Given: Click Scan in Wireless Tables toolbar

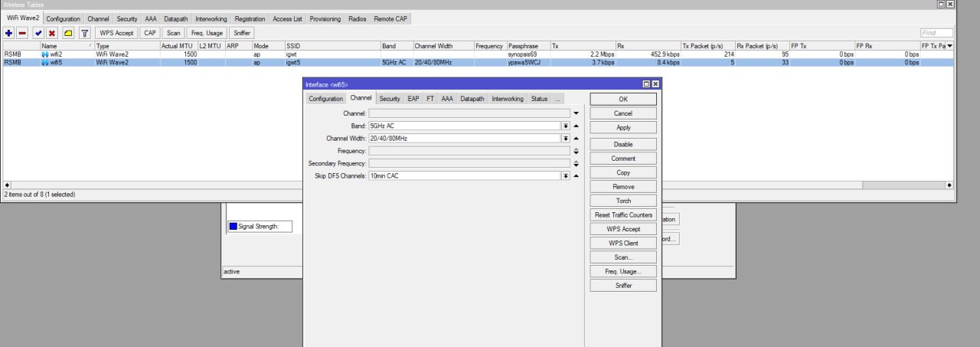Looking at the screenshot, I should pyautogui.click(x=174, y=33).
